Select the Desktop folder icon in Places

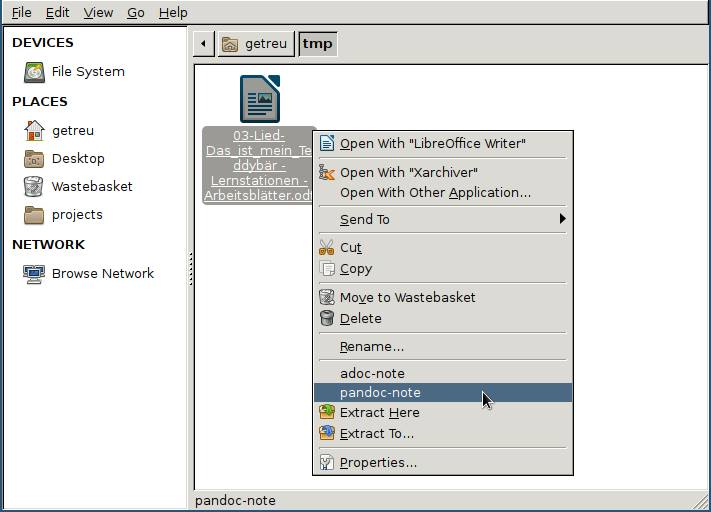(34, 158)
